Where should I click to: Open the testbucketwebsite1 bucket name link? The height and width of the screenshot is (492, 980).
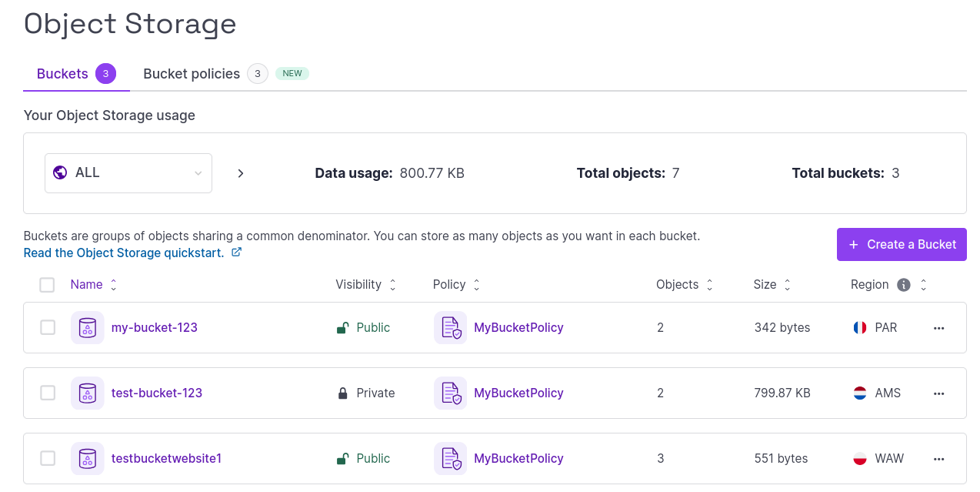click(166, 459)
